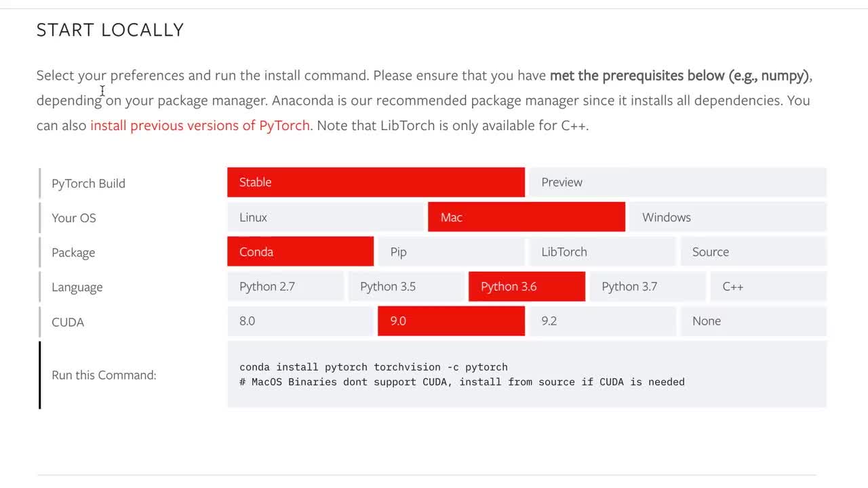Pick Windows as your OS
This screenshot has width=868, height=488.
[x=727, y=218]
